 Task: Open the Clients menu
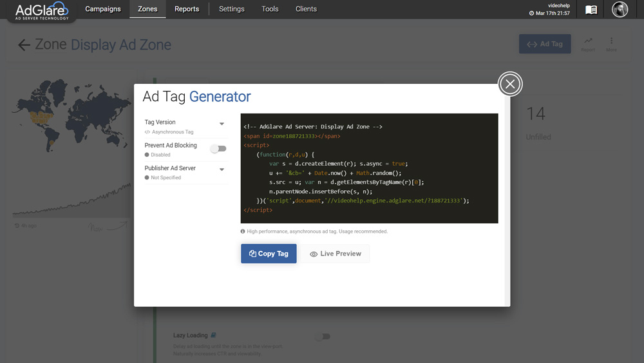pyautogui.click(x=306, y=9)
